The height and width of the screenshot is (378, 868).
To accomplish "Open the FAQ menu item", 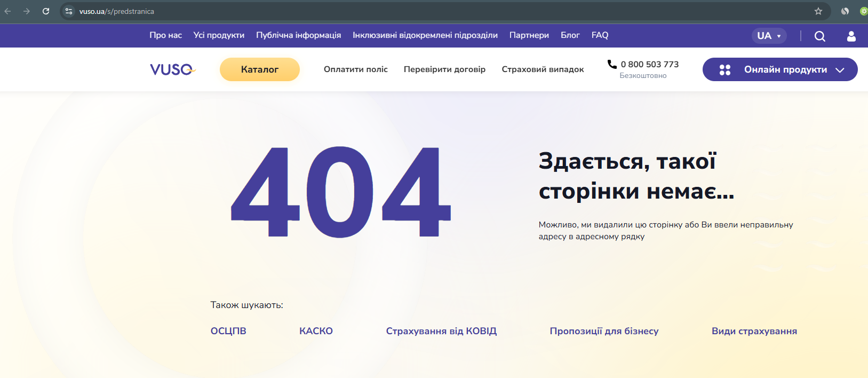I will [x=600, y=35].
